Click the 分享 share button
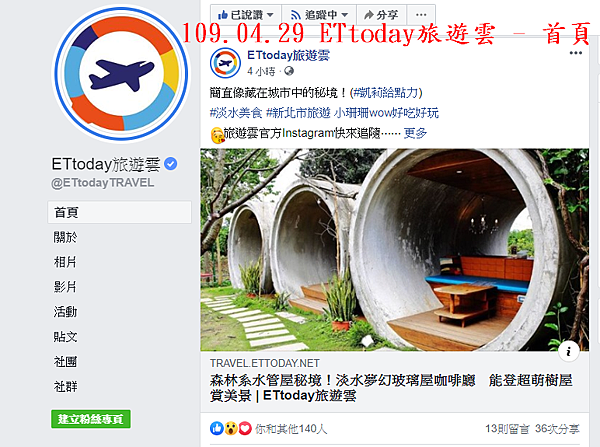Screen dimensions: 600x447 (382, 15)
